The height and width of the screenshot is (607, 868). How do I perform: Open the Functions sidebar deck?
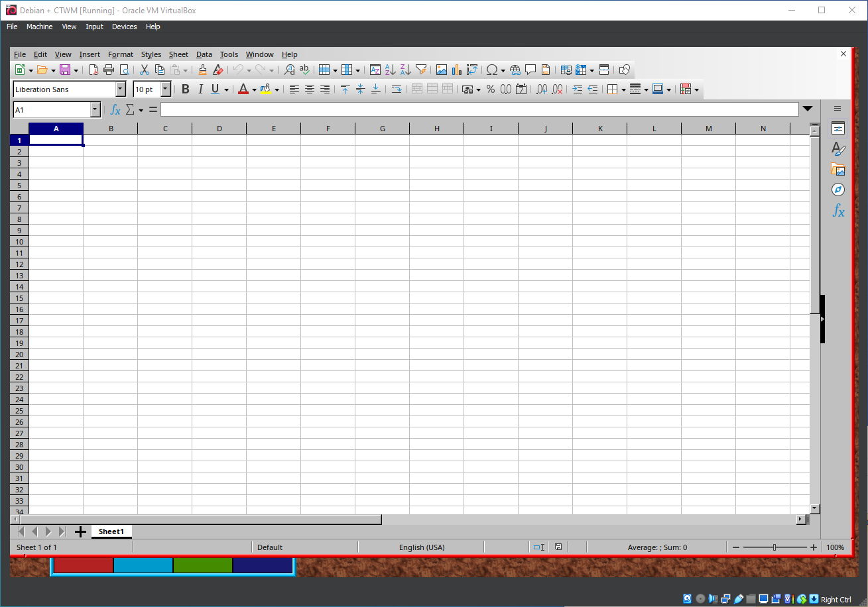(x=837, y=211)
